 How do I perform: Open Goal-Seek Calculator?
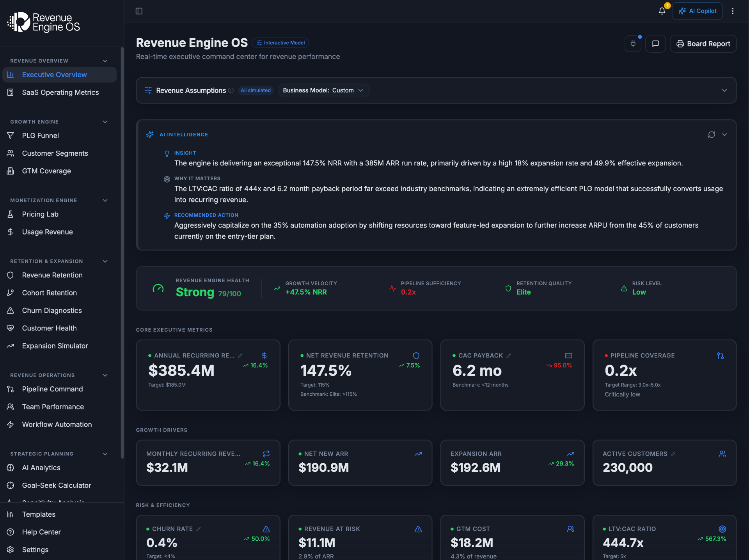click(60, 485)
